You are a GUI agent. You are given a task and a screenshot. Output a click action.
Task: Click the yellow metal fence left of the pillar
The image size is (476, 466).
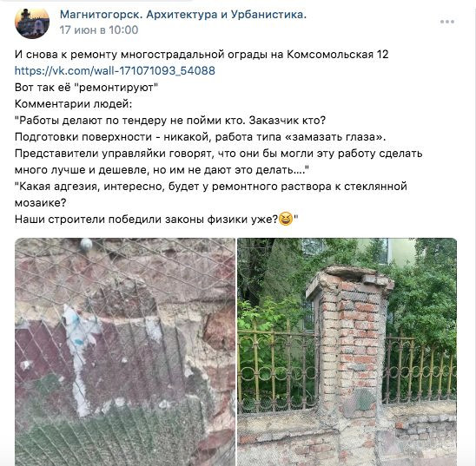(x=277, y=367)
